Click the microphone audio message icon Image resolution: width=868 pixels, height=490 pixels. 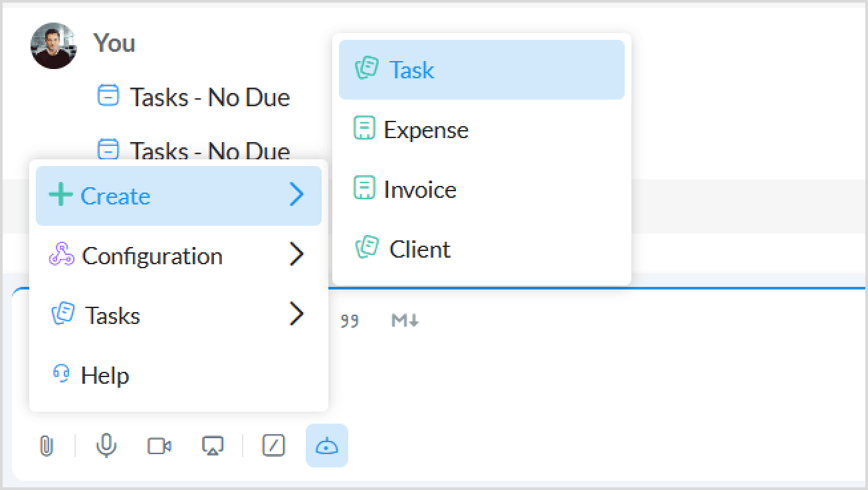pyautogui.click(x=106, y=446)
